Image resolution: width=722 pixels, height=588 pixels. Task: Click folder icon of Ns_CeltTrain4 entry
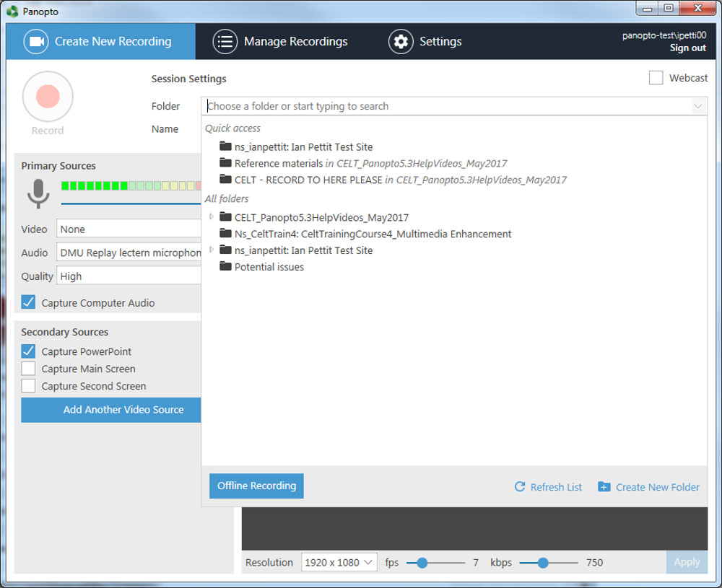[225, 233]
